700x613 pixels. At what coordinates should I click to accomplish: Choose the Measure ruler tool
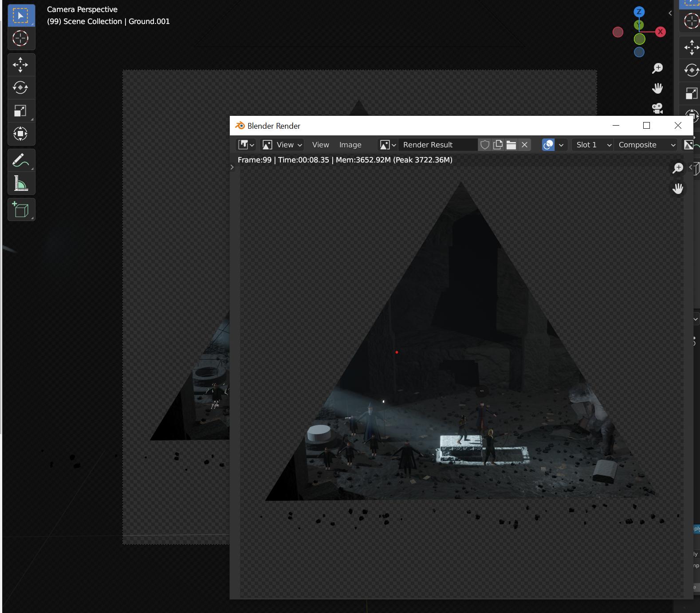21,183
